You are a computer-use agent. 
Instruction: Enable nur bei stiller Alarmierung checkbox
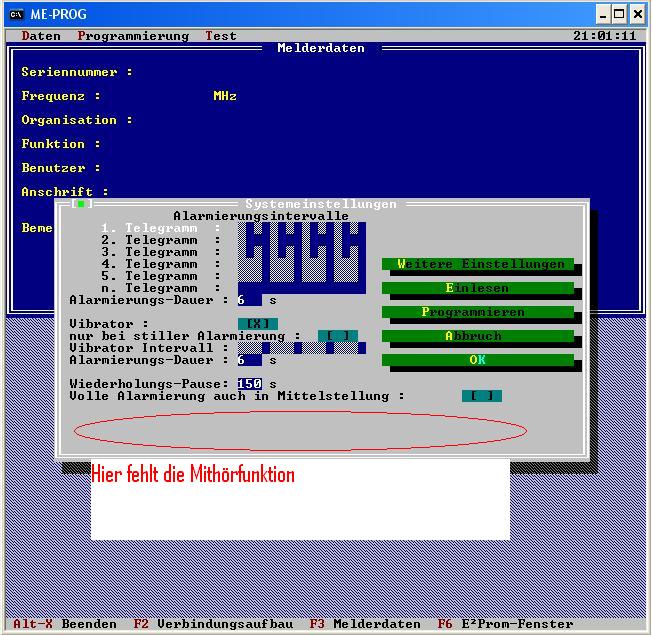tap(338, 336)
